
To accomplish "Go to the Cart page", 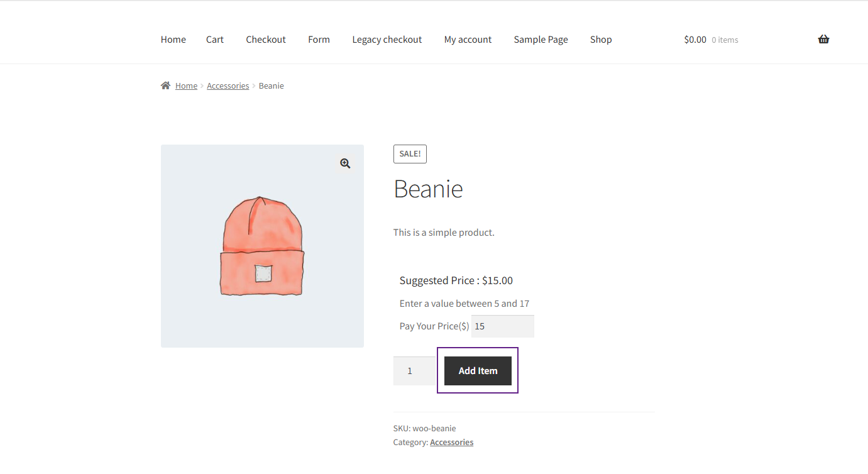I will pyautogui.click(x=215, y=40).
